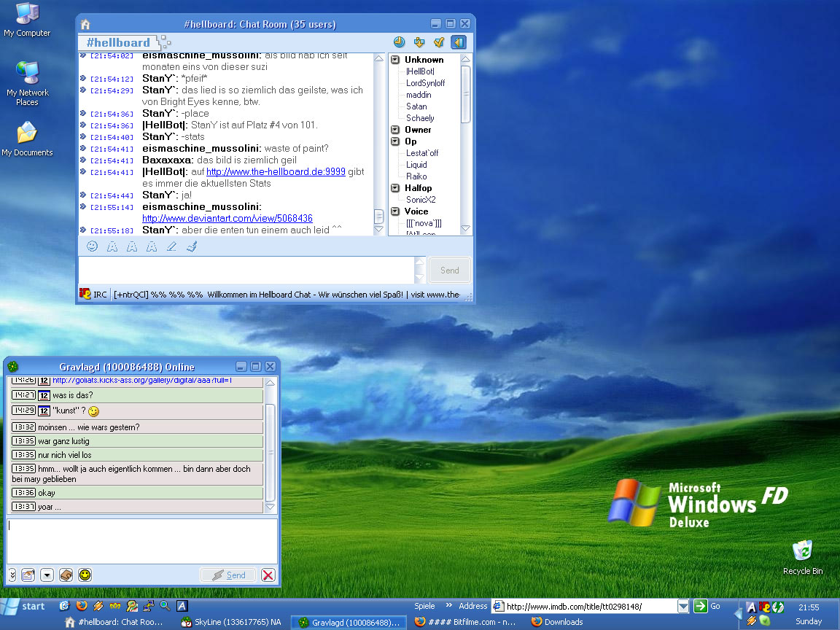
Task: Launch Firefox from the quick launch bar
Action: click(x=81, y=606)
